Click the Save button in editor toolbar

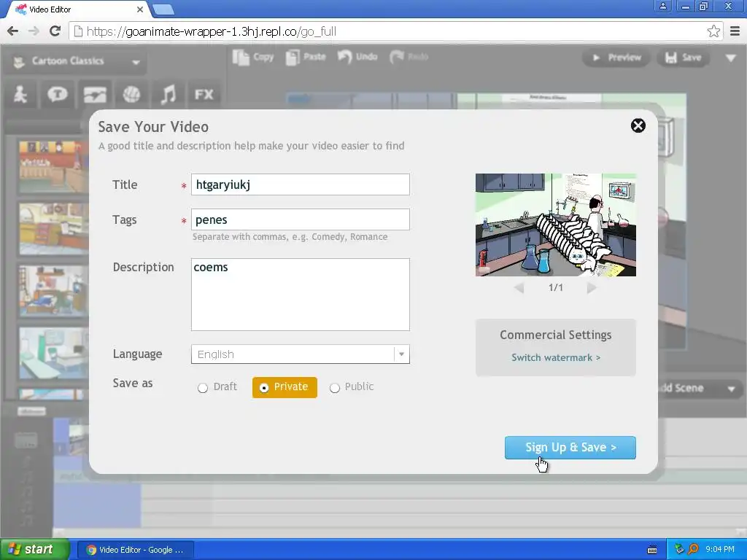point(683,58)
